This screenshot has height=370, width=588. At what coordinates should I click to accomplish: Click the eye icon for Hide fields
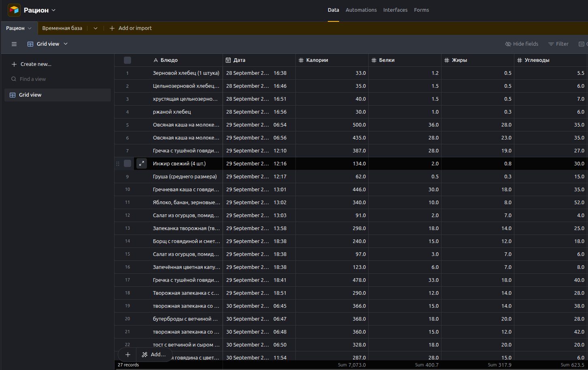pos(508,44)
